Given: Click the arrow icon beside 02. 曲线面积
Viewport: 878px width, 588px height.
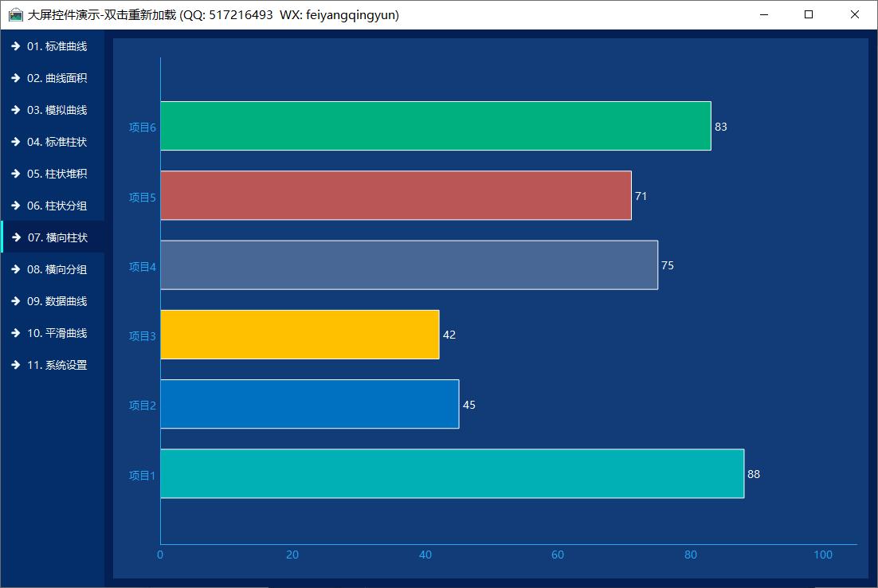Looking at the screenshot, I should pos(15,78).
